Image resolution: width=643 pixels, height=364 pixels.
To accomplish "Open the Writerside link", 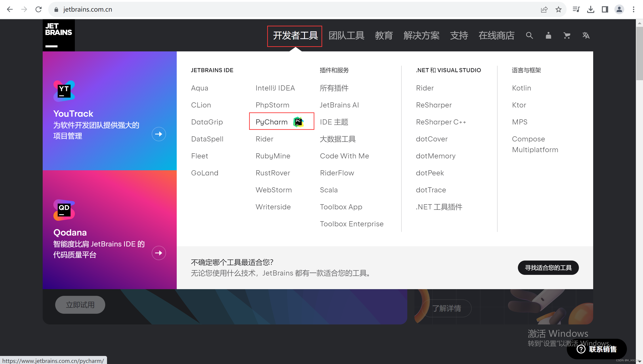I will (x=273, y=207).
